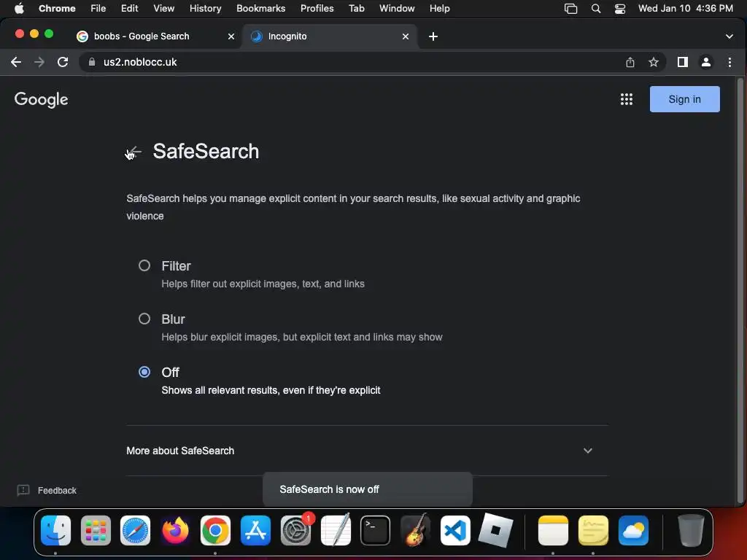
Task: Click the browser forward arrow
Action: point(39,62)
